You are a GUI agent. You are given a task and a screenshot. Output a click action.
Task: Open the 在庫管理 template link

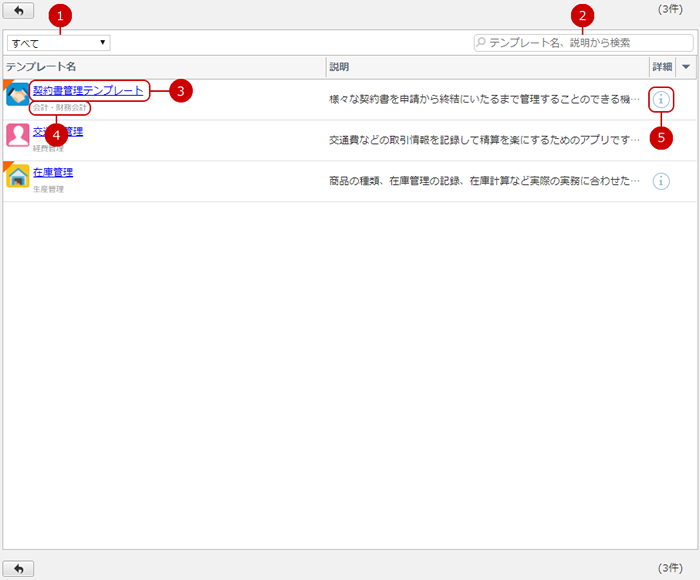52,172
